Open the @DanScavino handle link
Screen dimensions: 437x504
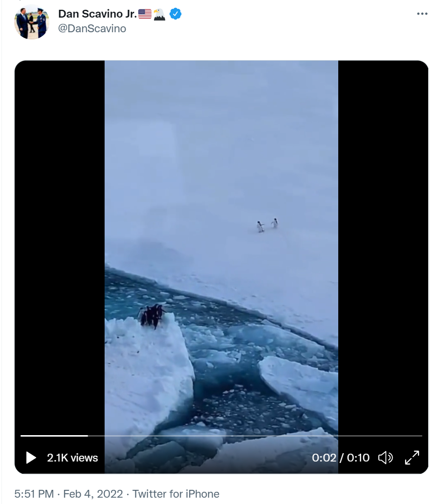coord(92,29)
